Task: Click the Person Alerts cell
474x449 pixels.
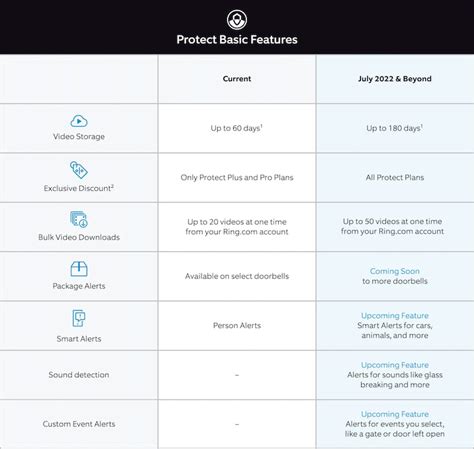Action: [237, 325]
